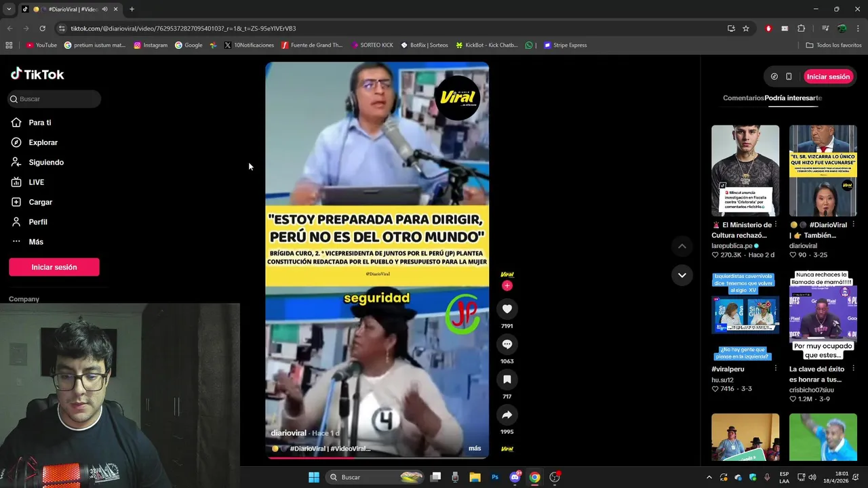Click #DiarioViral hashtag in video caption
The image size is (868, 488).
(x=308, y=449)
